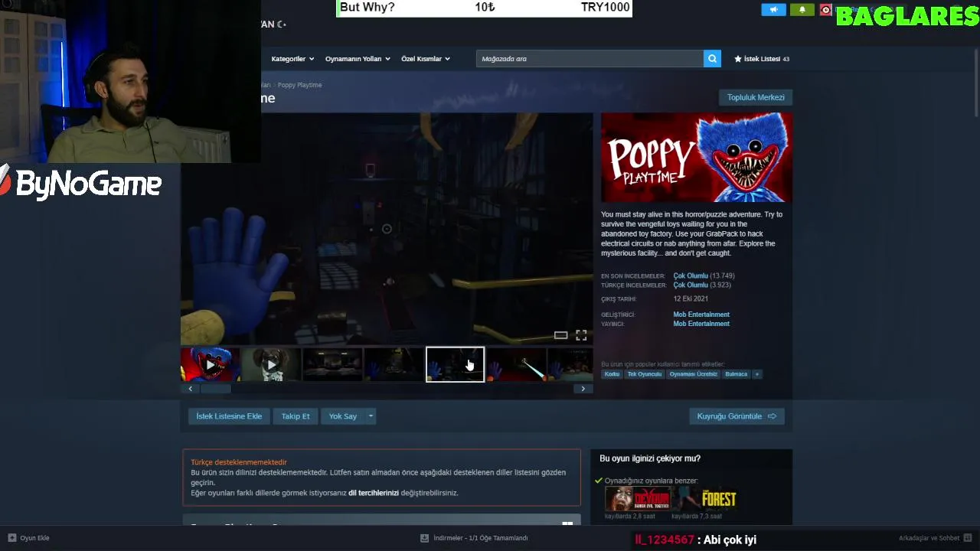Viewport: 980px width, 551px height.
Task: Open the Kategoriler dropdown menu
Action: (x=292, y=59)
